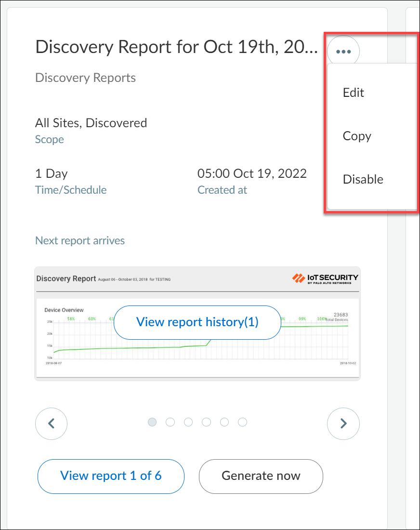
Task: Go to the previous report with left chevron
Action: (52, 424)
